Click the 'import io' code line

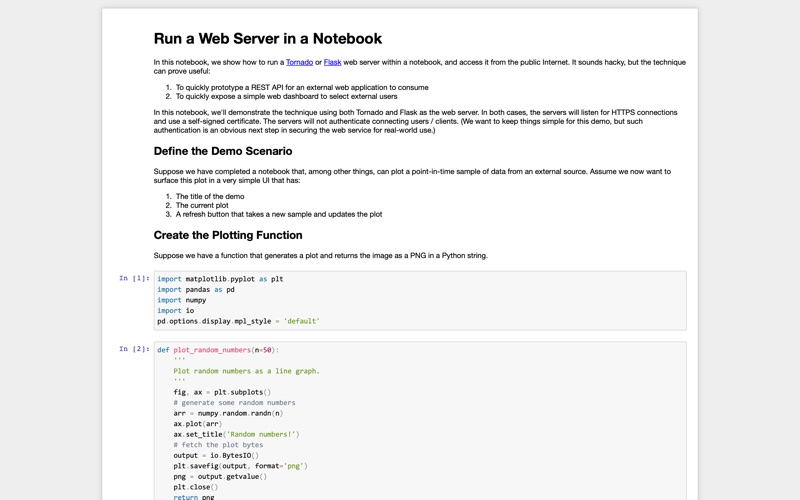coord(176,311)
